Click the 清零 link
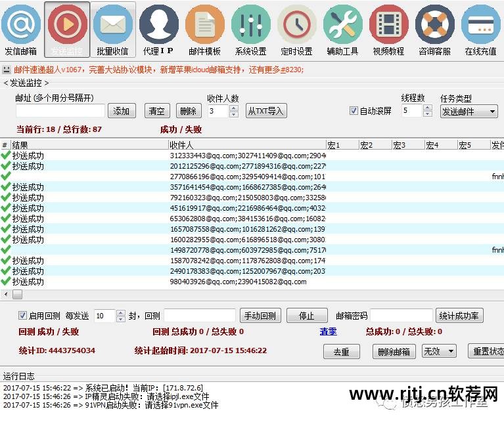504x424 pixels. pos(328,331)
